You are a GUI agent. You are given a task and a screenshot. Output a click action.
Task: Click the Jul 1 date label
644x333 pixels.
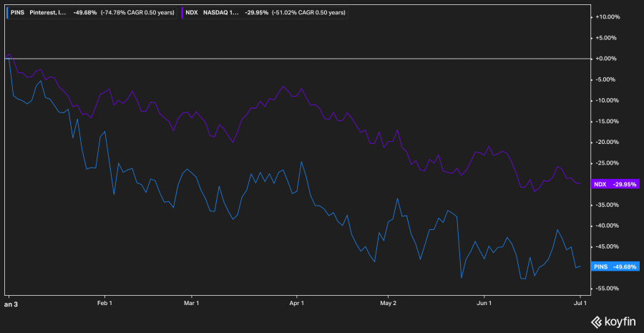[x=580, y=304]
